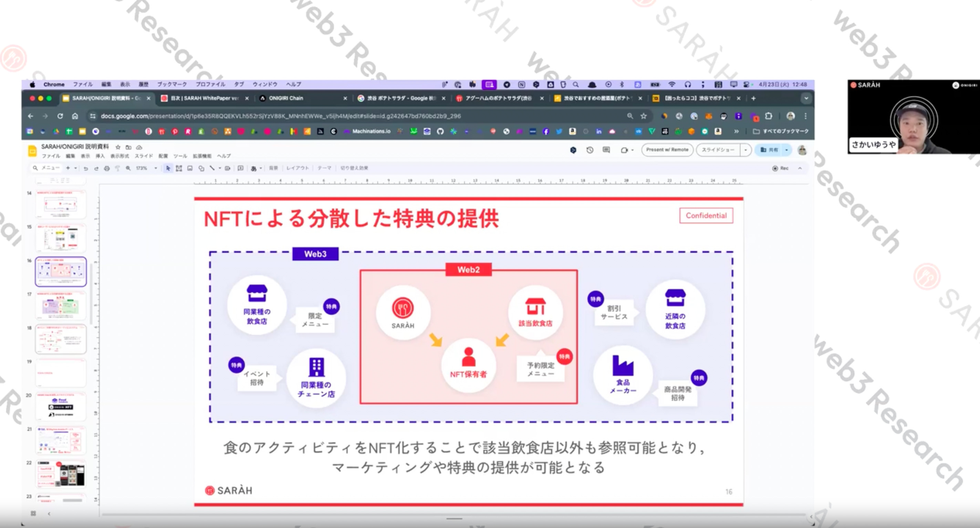
Task: Click the テーマ theme button
Action: (324, 168)
